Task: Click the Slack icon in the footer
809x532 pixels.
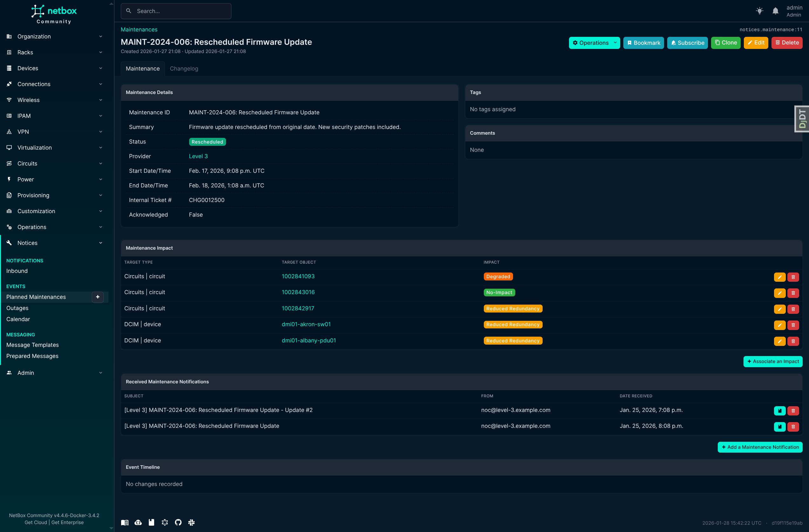Action: pos(191,522)
